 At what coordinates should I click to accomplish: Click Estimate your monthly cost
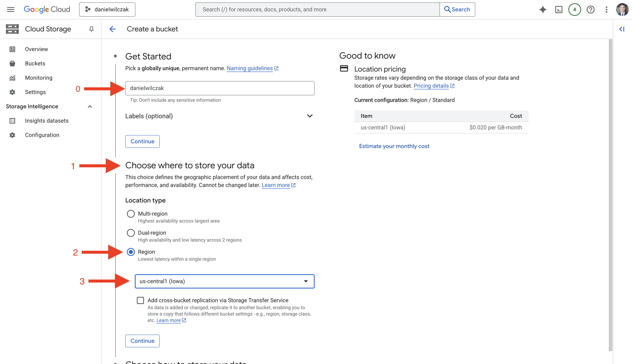pos(394,146)
